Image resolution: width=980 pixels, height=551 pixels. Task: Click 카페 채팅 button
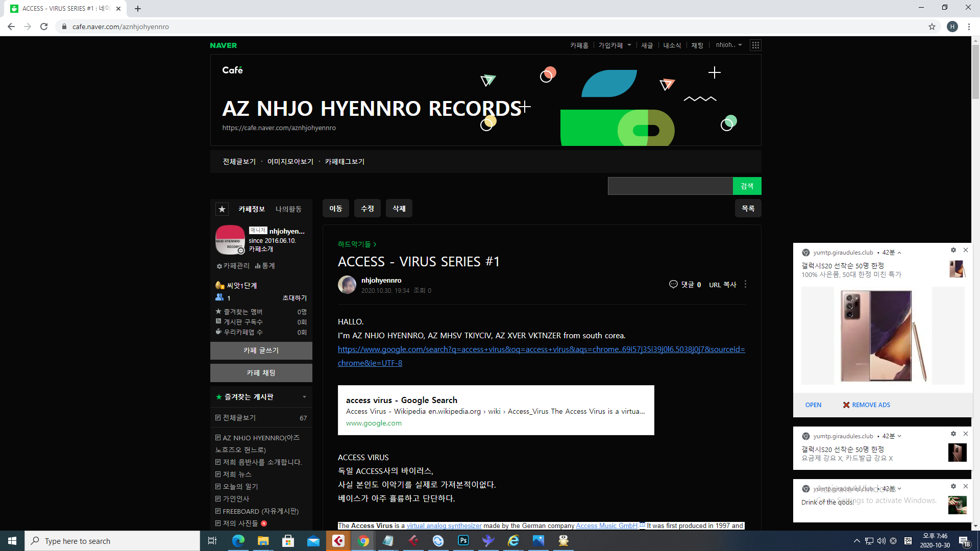point(261,373)
